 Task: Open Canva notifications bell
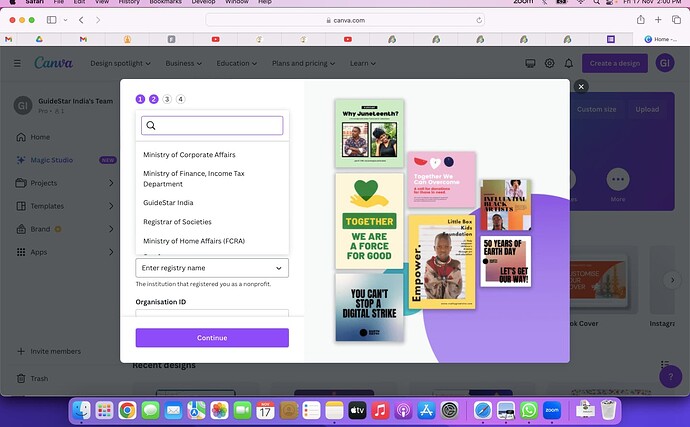point(569,63)
